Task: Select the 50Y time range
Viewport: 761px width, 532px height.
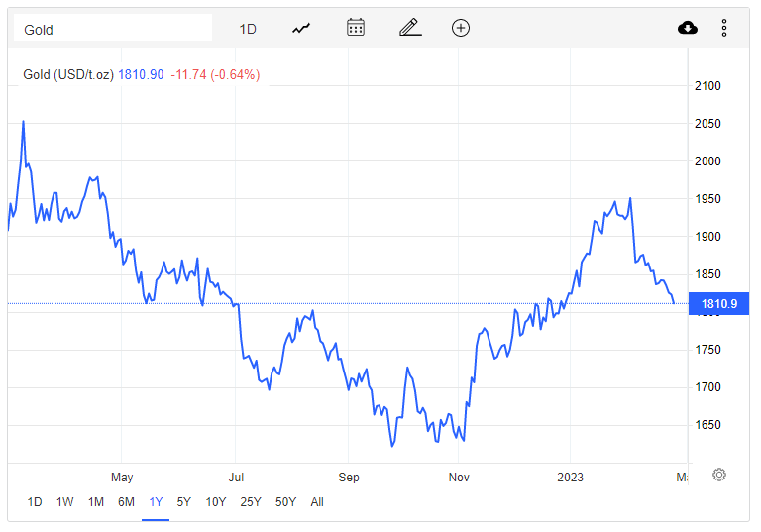Action: coord(285,502)
